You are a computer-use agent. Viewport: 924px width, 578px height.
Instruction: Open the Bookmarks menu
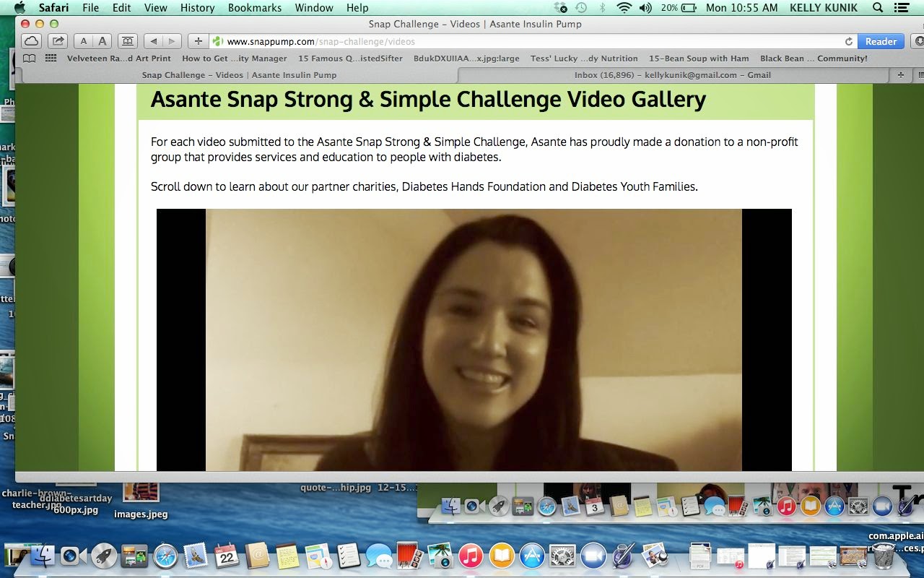click(255, 8)
